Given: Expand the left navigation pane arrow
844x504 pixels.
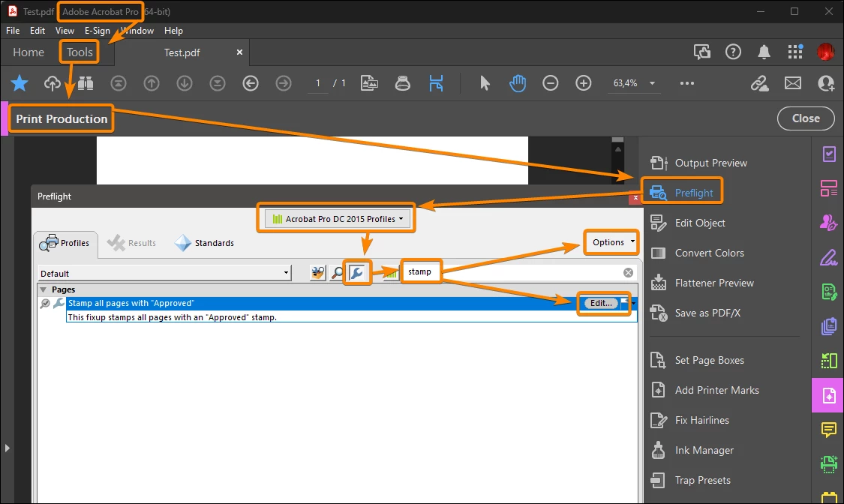Looking at the screenshot, I should (7, 448).
